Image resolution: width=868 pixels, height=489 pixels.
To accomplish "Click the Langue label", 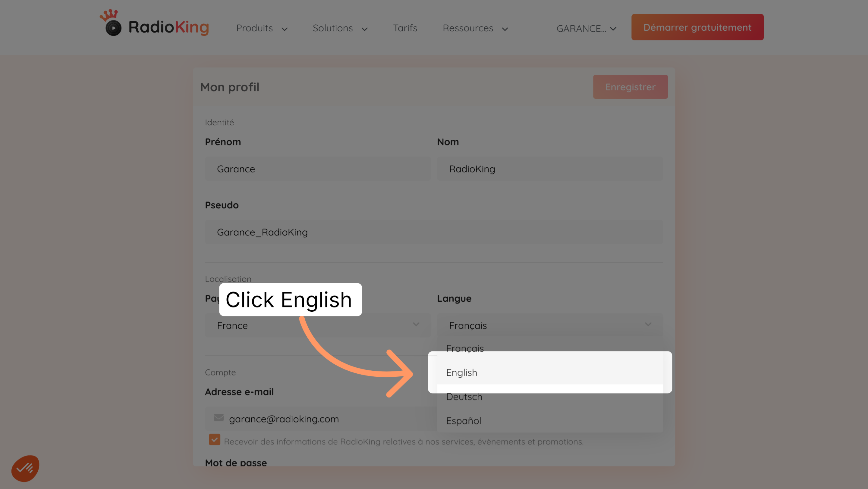I will coord(454,298).
